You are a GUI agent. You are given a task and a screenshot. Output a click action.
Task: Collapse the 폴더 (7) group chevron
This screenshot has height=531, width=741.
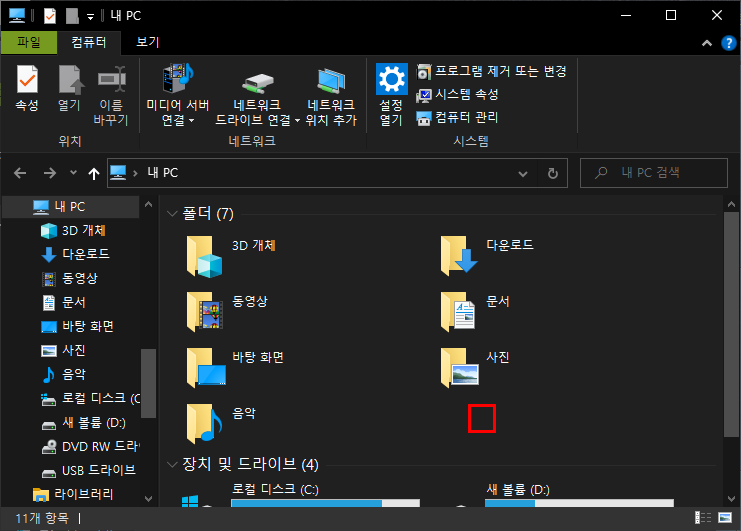tap(172, 214)
